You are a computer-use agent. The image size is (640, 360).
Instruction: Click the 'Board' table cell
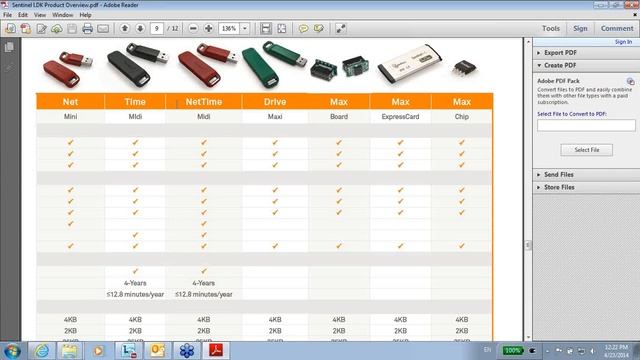339,117
